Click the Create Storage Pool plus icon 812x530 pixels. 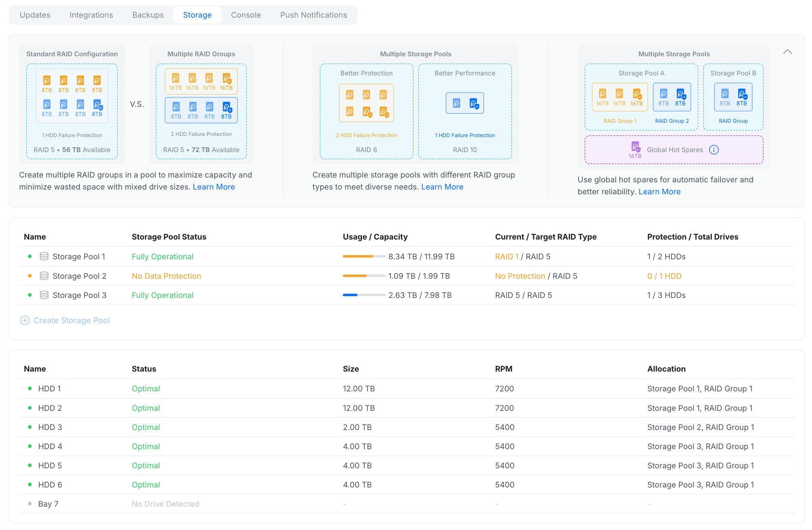25,320
